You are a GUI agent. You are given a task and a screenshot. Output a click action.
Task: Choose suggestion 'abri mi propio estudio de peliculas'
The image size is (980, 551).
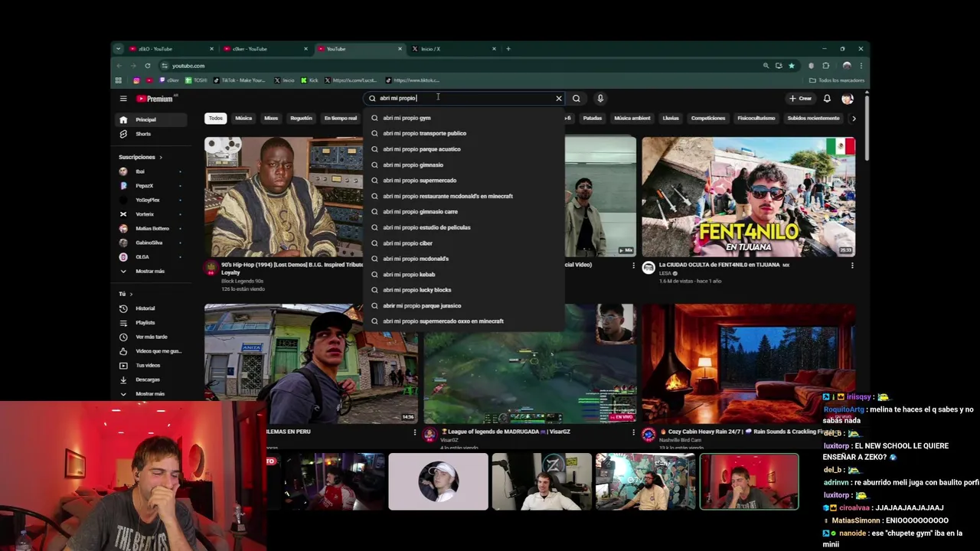pyautogui.click(x=464, y=227)
